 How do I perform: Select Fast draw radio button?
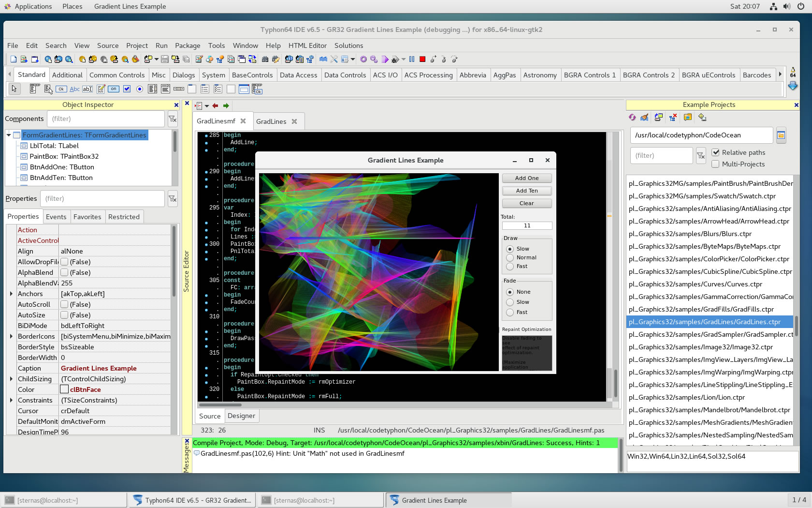[510, 267]
